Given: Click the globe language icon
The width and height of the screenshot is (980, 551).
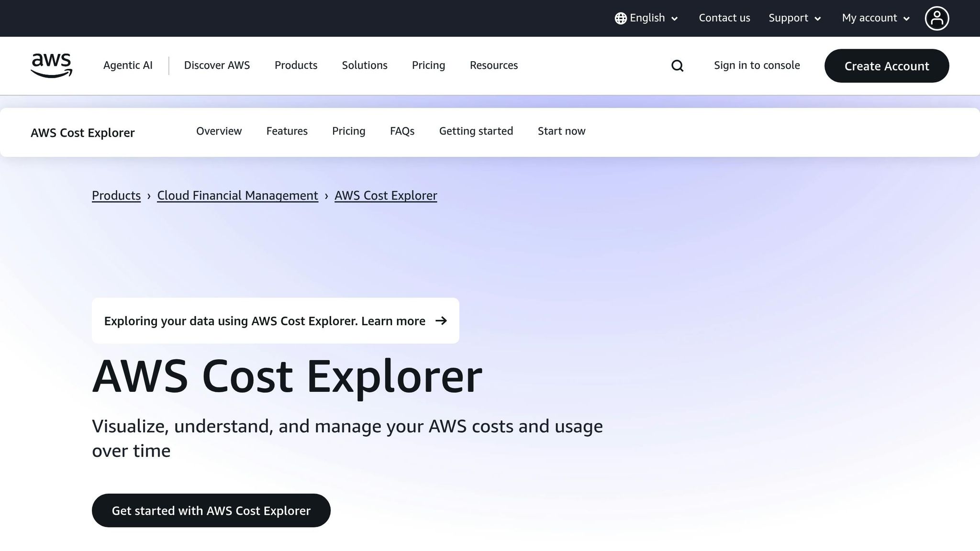Looking at the screenshot, I should (620, 18).
